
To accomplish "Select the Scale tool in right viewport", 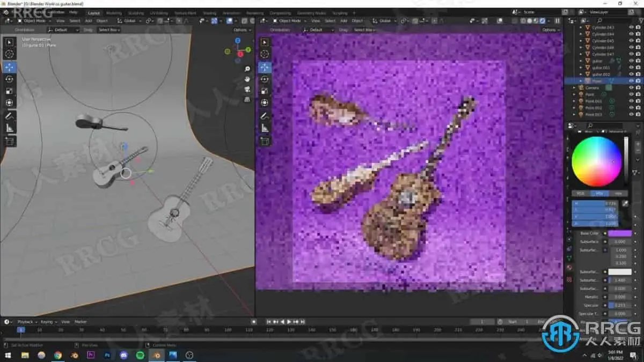I will tap(265, 91).
